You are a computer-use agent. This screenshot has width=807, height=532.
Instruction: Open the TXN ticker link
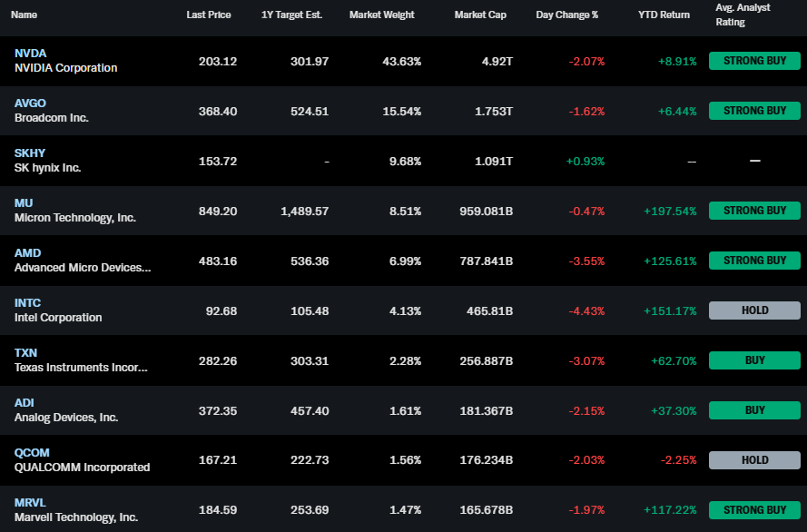(x=25, y=352)
